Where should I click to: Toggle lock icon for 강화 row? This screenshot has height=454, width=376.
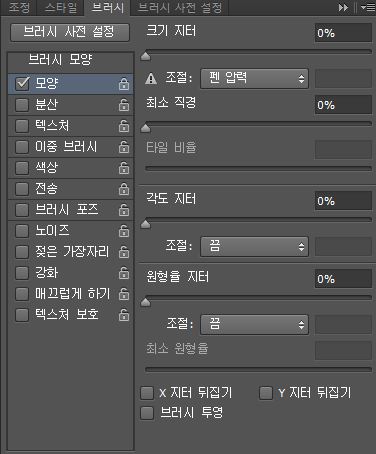124,273
